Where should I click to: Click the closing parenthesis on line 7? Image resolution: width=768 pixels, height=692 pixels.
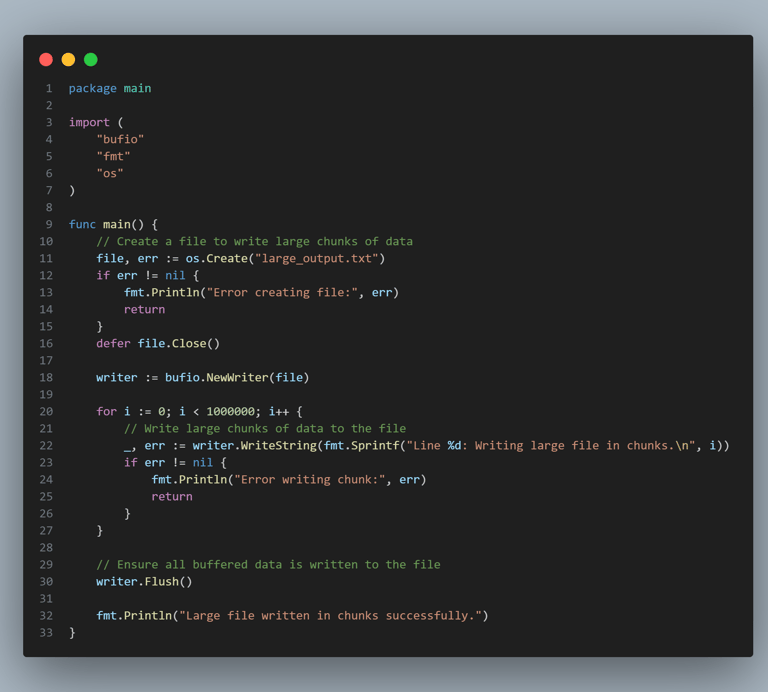72,191
